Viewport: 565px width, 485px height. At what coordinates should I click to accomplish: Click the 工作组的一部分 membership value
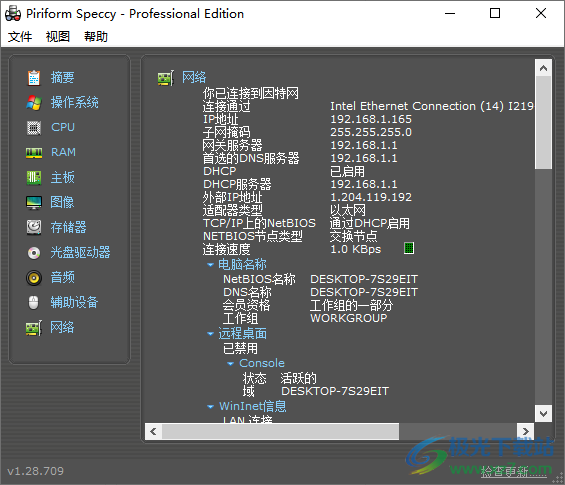coord(351,306)
